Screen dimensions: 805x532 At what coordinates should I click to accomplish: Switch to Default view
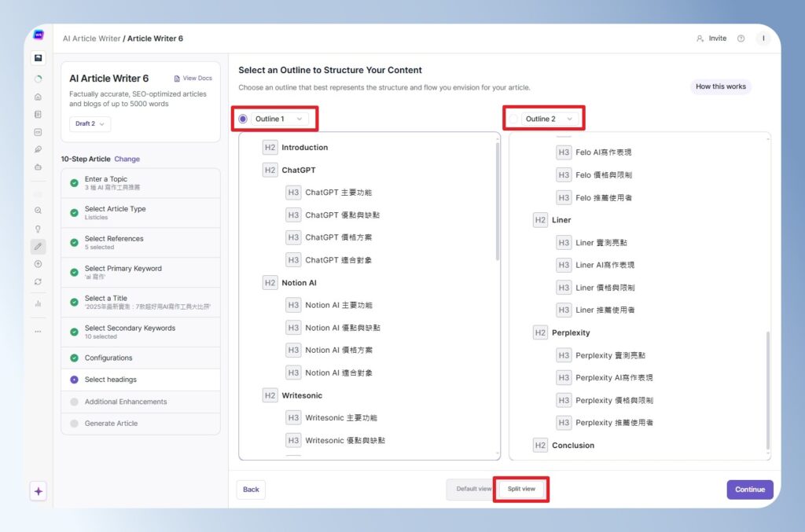click(472, 489)
